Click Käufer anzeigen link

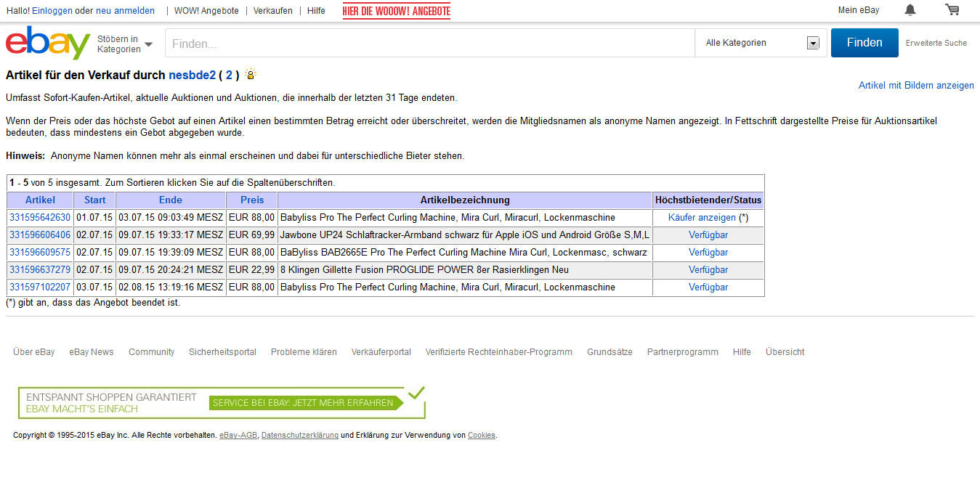tap(702, 218)
